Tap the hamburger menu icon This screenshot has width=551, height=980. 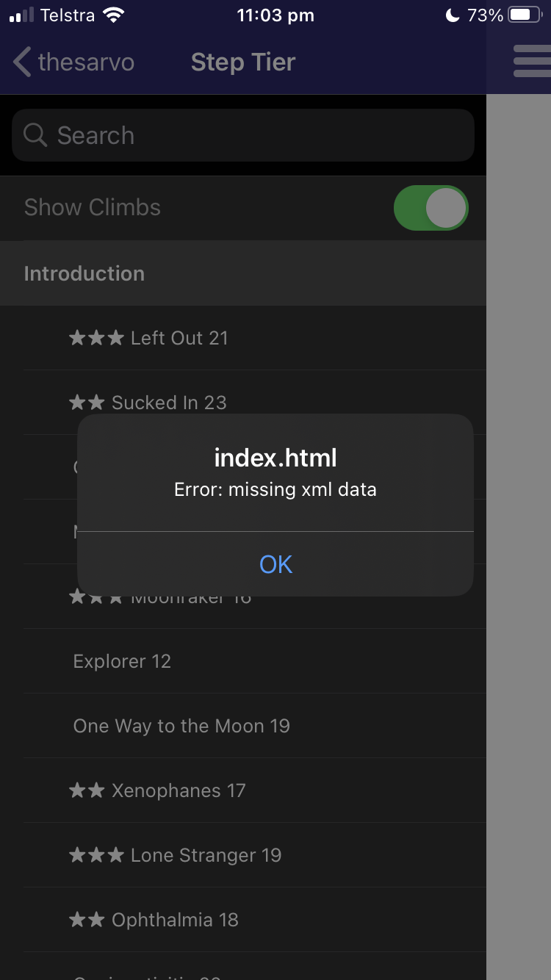point(533,61)
